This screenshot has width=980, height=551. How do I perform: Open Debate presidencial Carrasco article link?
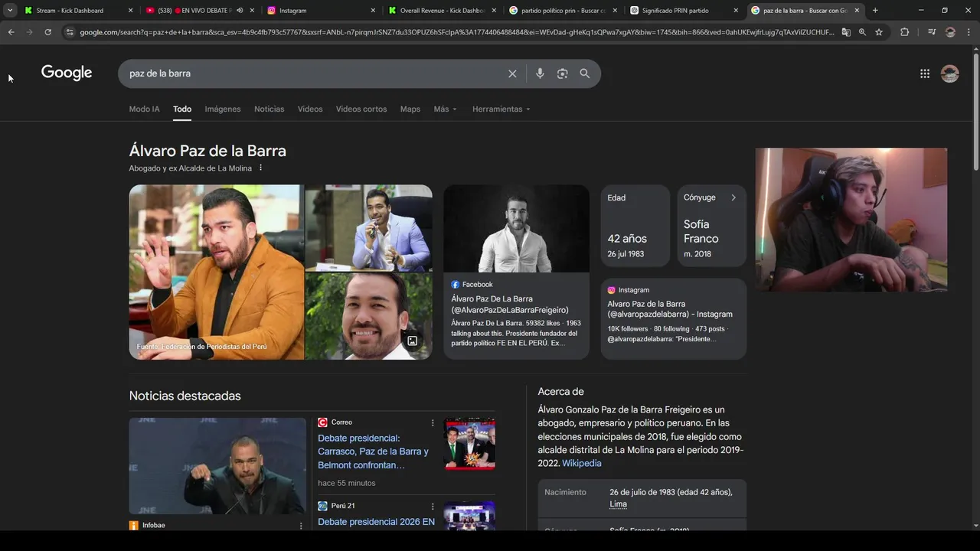[373, 452]
